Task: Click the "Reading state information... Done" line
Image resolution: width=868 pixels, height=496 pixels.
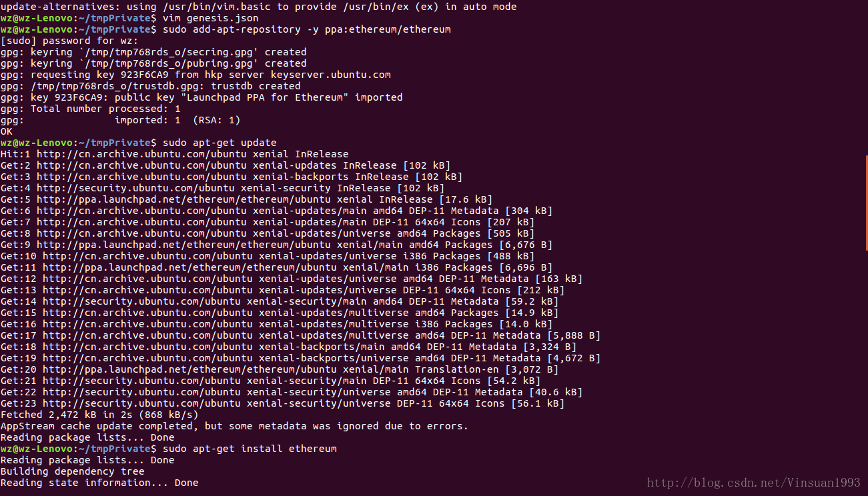Action: click(99, 483)
